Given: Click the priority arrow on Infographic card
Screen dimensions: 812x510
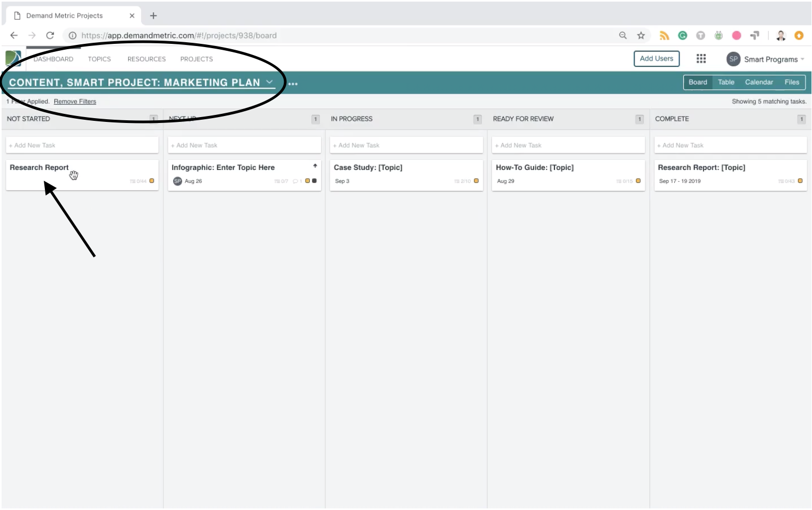Looking at the screenshot, I should [315, 166].
